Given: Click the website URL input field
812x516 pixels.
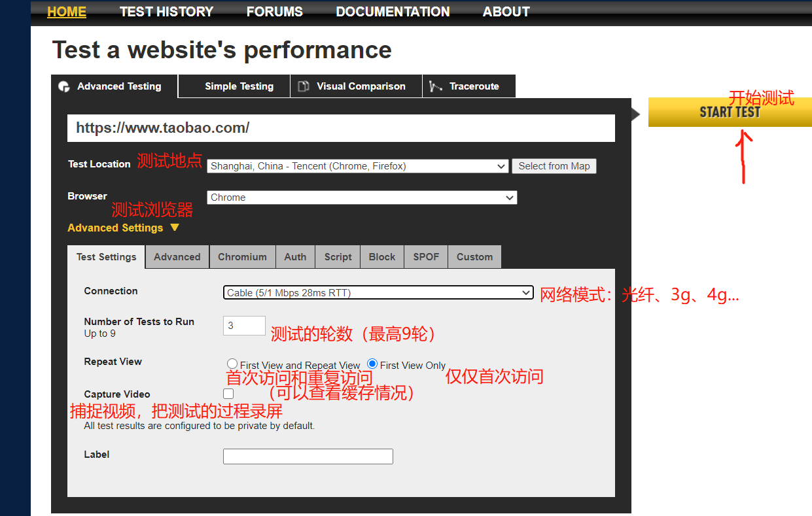Looking at the screenshot, I should (x=341, y=128).
